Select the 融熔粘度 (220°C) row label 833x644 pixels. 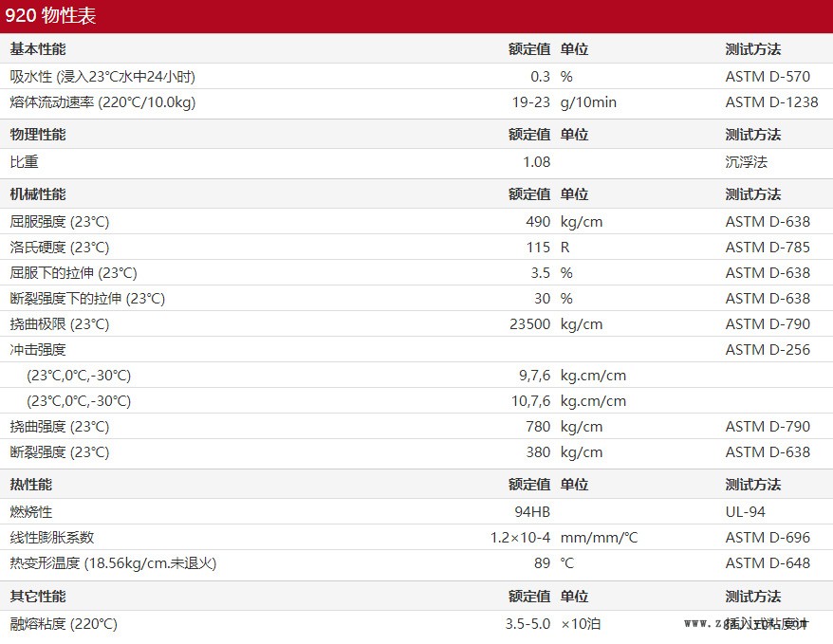64,624
